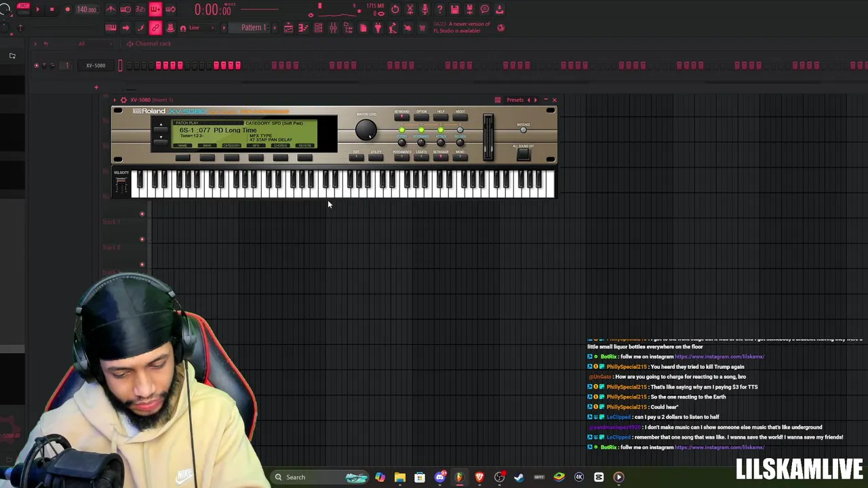Open the XV-5080 plugin options arrow menu
This screenshot has height=488, width=868.
coord(114,100)
